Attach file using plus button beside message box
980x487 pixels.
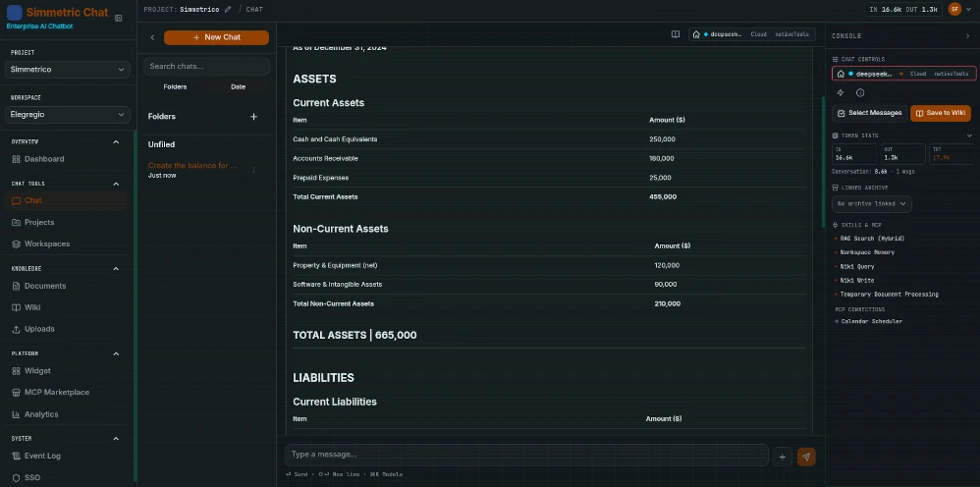[x=782, y=457]
